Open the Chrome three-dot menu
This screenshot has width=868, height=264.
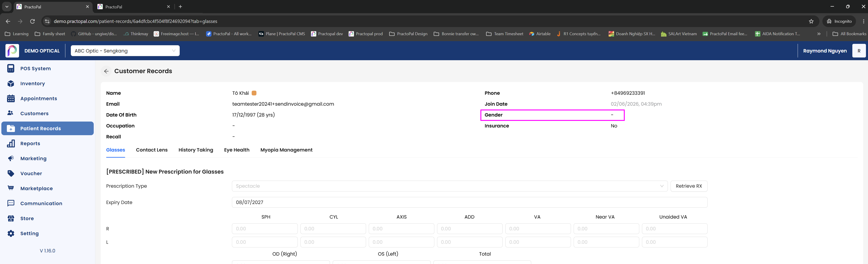(863, 21)
